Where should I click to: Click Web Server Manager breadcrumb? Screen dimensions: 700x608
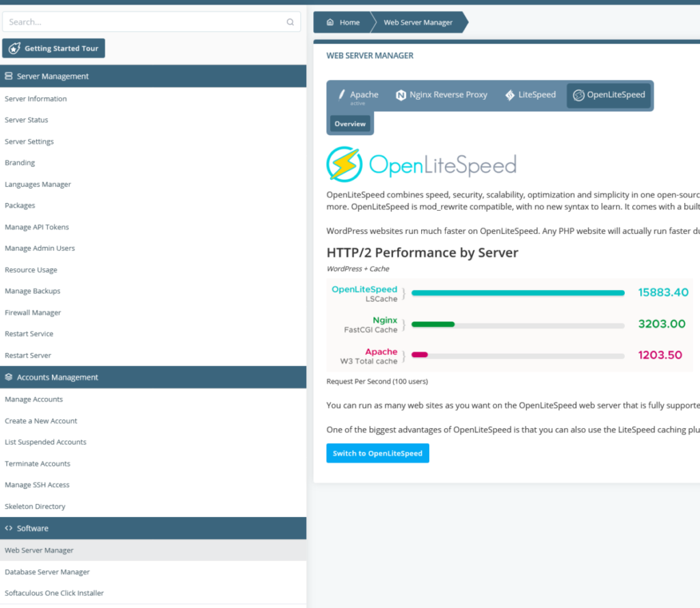pos(418,23)
